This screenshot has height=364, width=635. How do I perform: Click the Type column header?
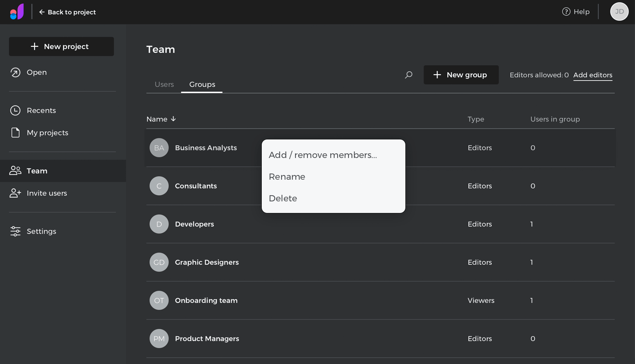[x=476, y=119]
